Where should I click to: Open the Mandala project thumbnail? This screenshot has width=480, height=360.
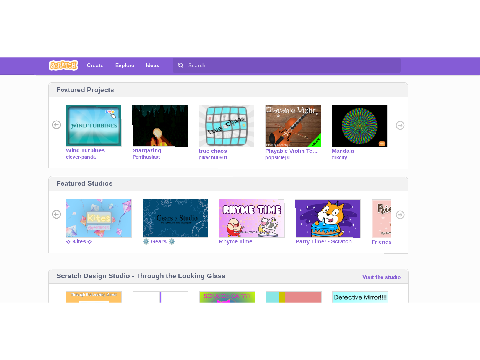[x=360, y=126]
